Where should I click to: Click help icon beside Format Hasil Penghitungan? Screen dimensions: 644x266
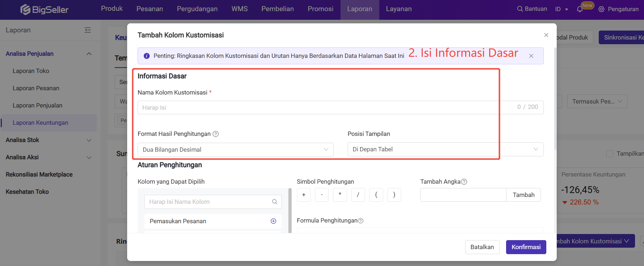(x=216, y=134)
